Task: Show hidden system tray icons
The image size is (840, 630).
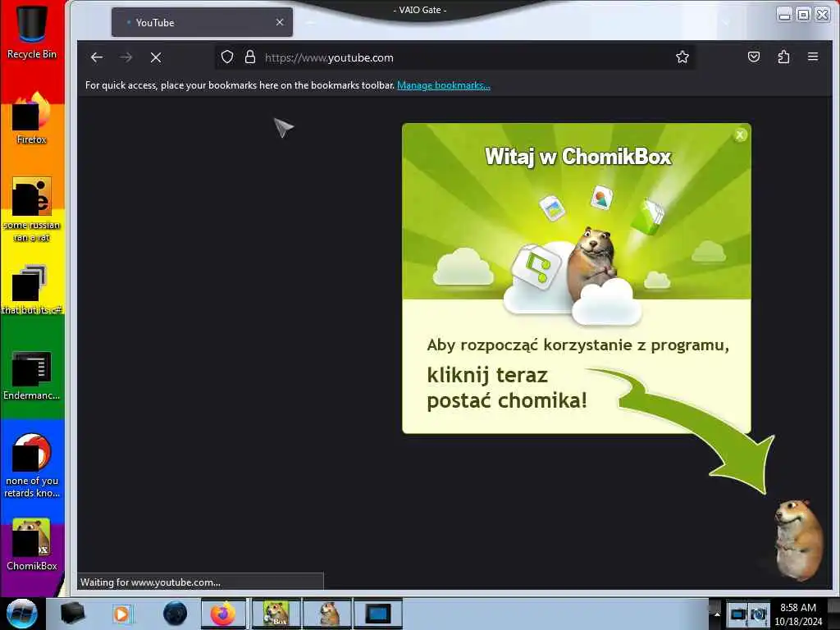Action: pos(717,614)
